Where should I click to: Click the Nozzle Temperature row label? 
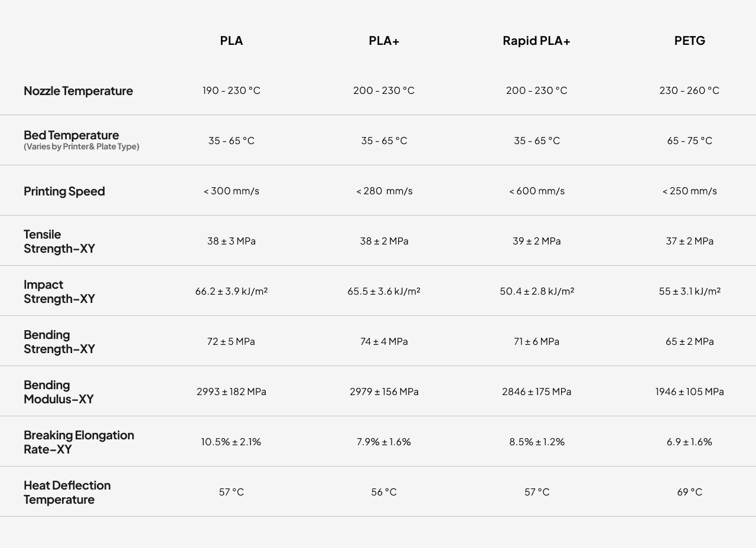78,91
